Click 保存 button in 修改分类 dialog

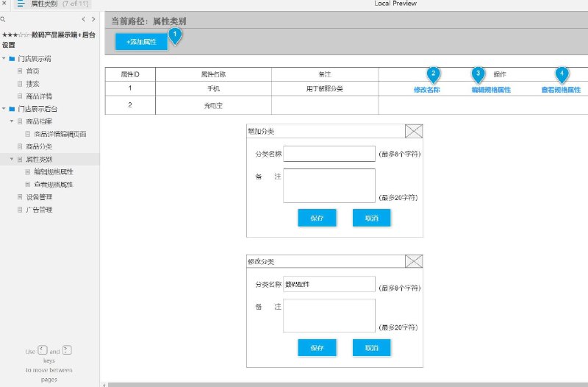coord(317,347)
